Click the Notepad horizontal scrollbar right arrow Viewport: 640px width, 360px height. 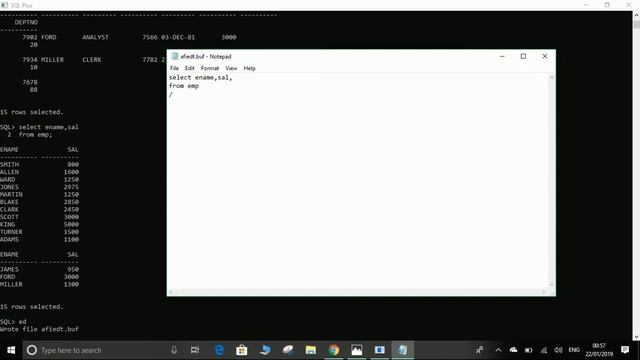click(544, 292)
